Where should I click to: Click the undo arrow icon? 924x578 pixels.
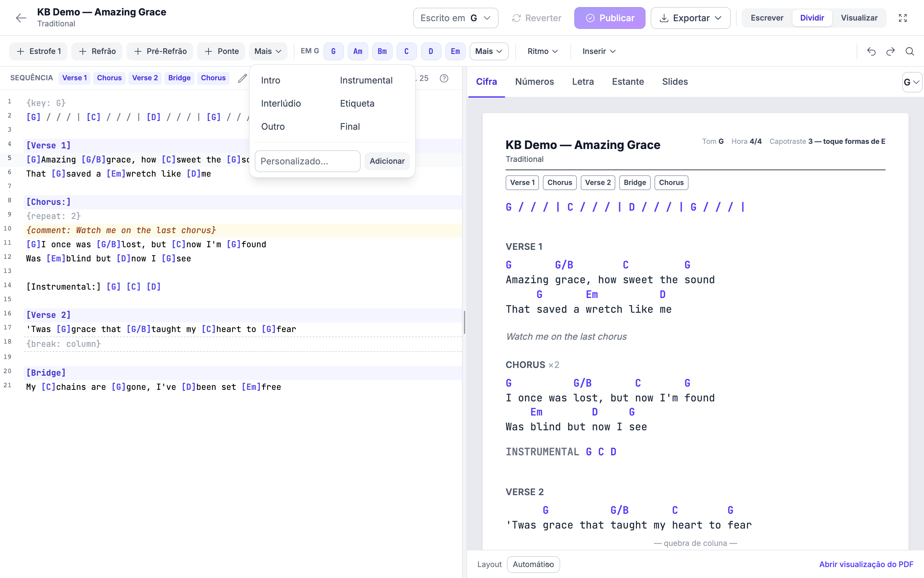tap(871, 51)
